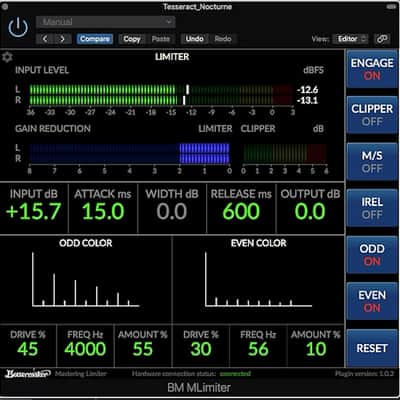Click the Undo button
Viewport: 400px width, 400px height.
point(194,39)
